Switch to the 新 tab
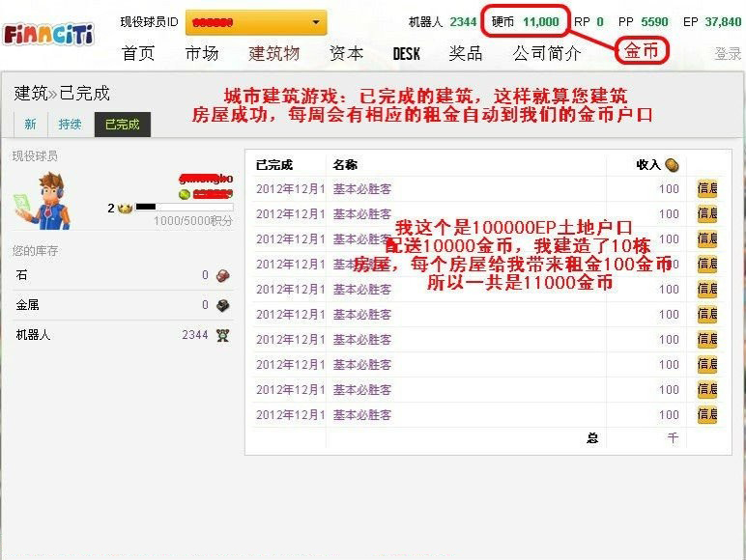The height and width of the screenshot is (560, 746). point(30,125)
